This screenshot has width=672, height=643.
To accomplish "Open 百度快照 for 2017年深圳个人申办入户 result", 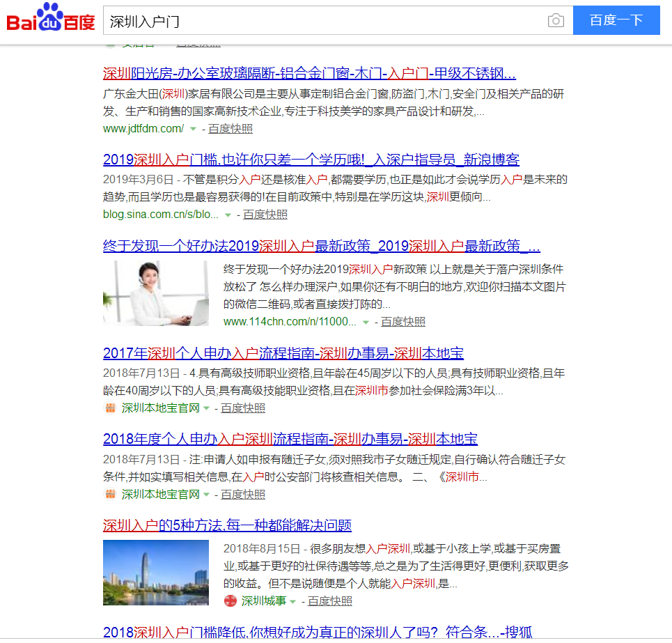I will tap(243, 408).
